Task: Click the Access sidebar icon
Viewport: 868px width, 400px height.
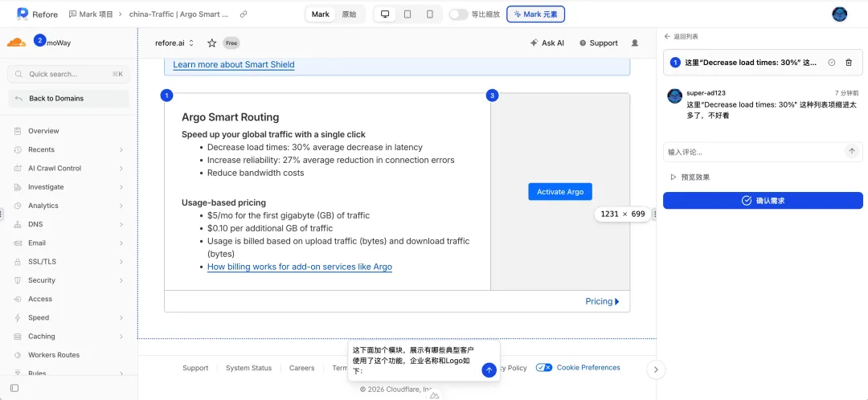Action: [x=18, y=299]
